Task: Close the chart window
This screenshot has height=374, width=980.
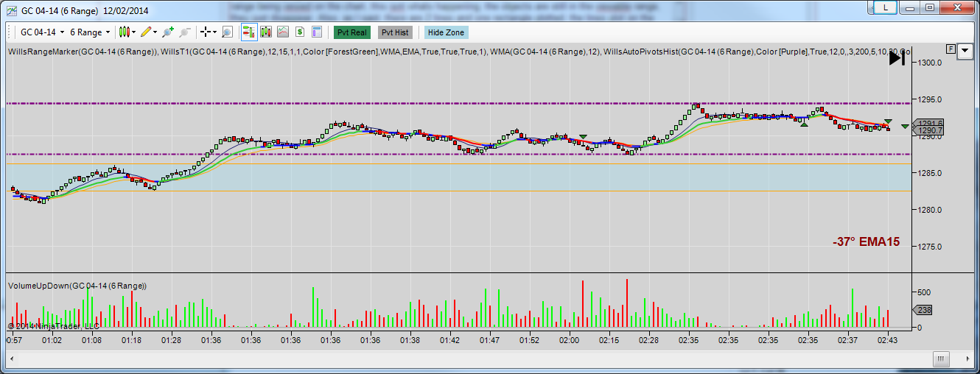Action: (x=957, y=7)
